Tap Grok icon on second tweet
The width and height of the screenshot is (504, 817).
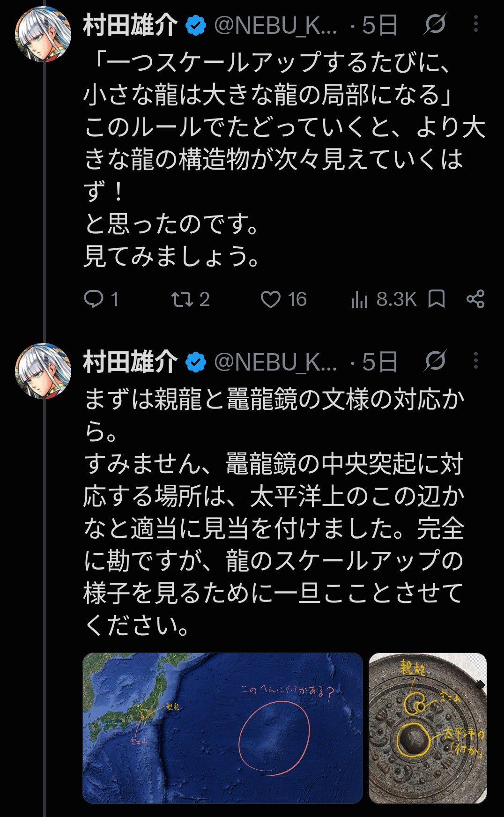click(435, 361)
